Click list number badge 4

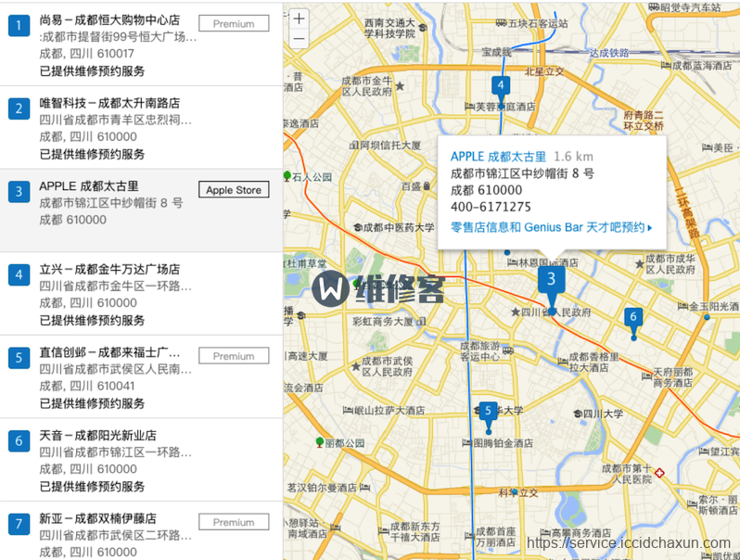(19, 274)
